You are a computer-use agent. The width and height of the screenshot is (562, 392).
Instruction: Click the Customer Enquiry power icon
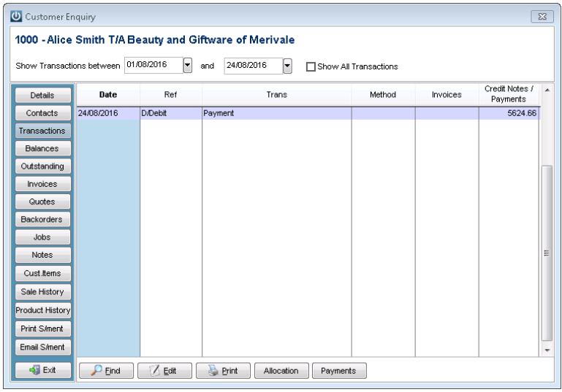point(16,17)
